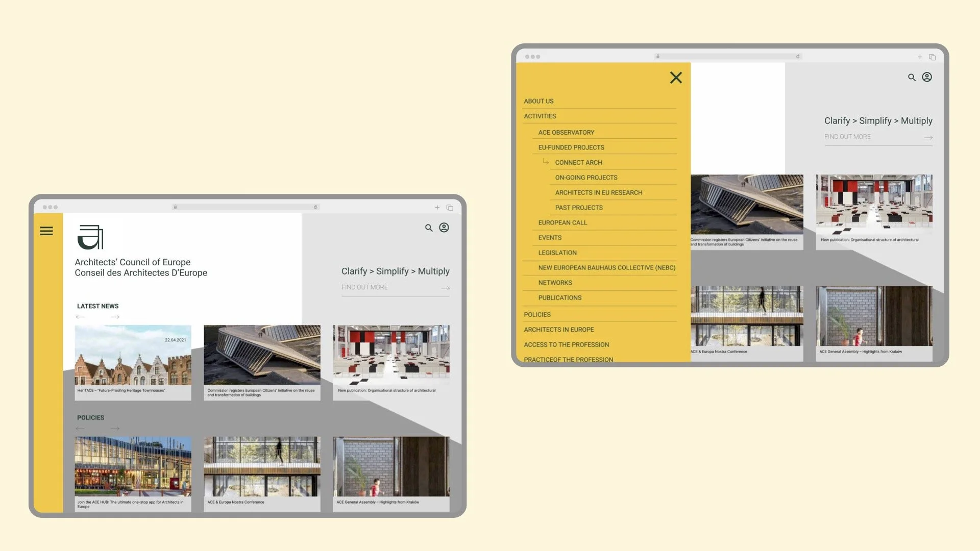Viewport: 980px width, 551px height.
Task: Open ABOUT US menu item
Action: (538, 102)
